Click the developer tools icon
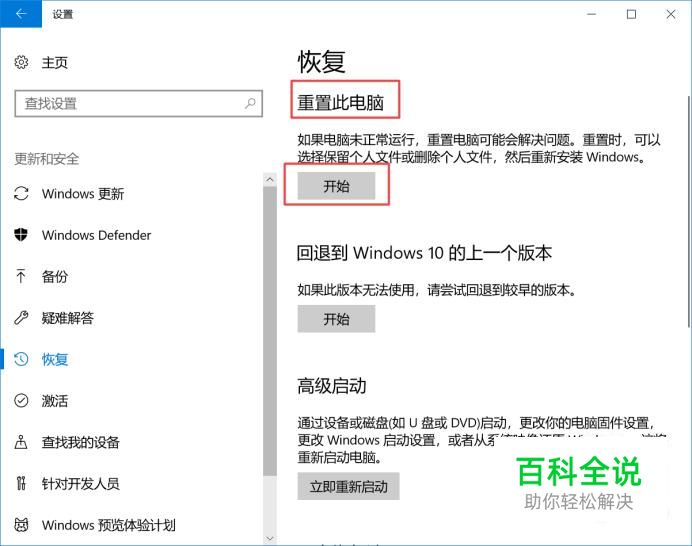The image size is (692, 546). pos(21,483)
